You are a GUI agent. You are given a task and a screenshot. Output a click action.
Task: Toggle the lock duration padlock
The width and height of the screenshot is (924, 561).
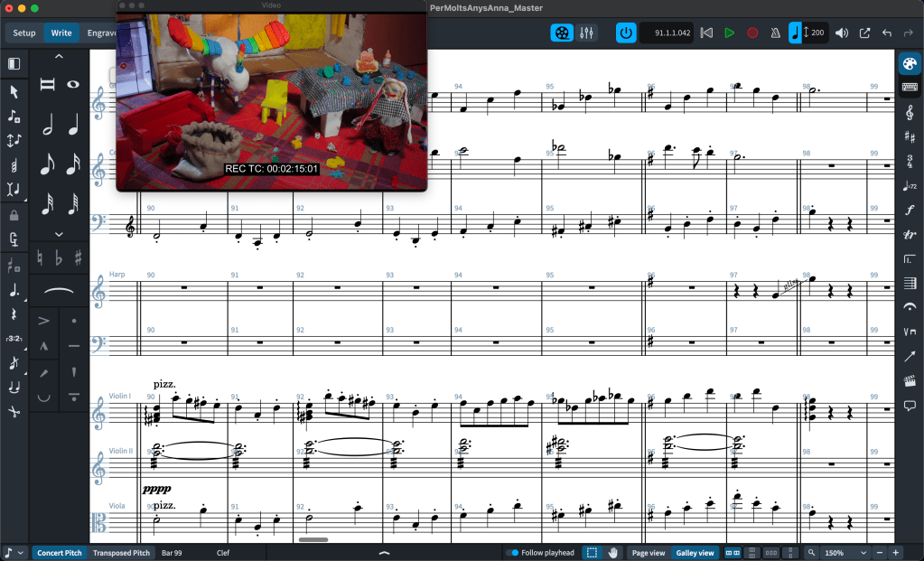pyautogui.click(x=14, y=216)
